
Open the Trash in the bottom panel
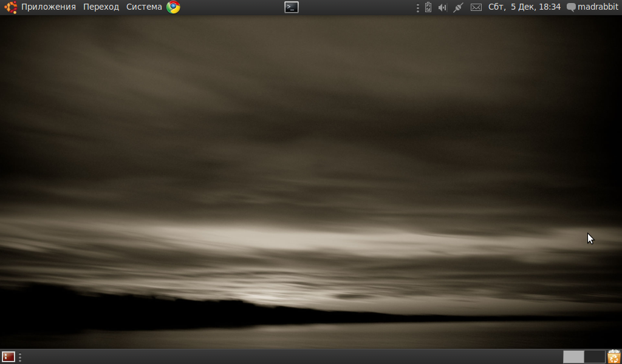tap(614, 357)
